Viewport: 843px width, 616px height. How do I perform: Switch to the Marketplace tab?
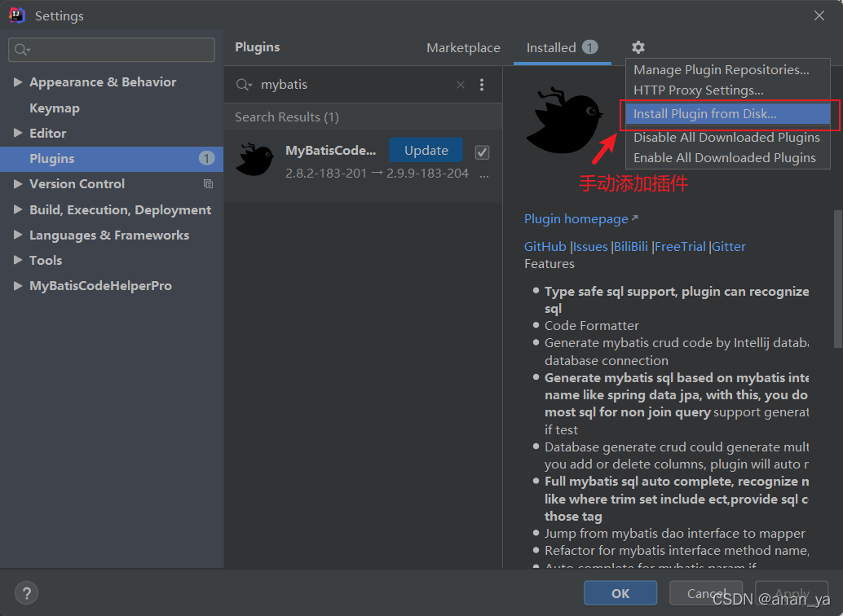(463, 48)
